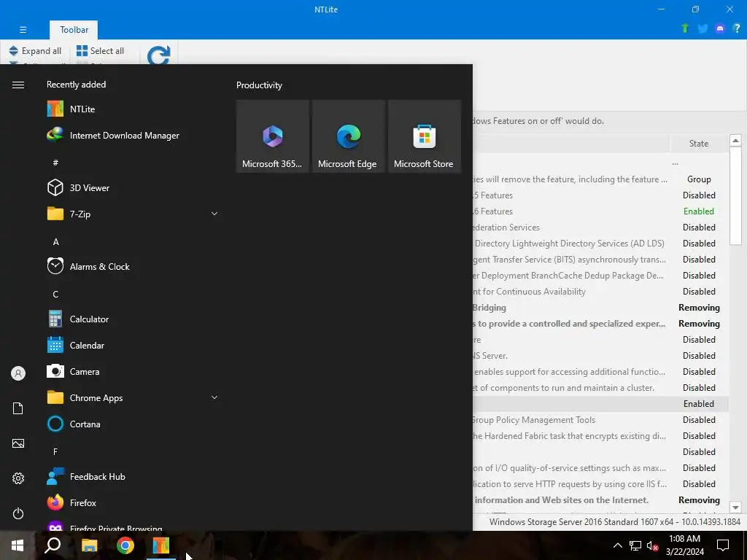Click scroll down arrow of NTLite feature list
This screenshot has height=560, width=747.
click(735, 507)
